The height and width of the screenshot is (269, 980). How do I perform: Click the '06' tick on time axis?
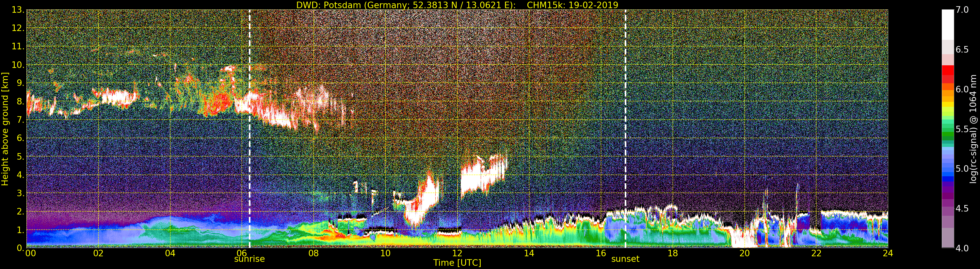[242, 253]
